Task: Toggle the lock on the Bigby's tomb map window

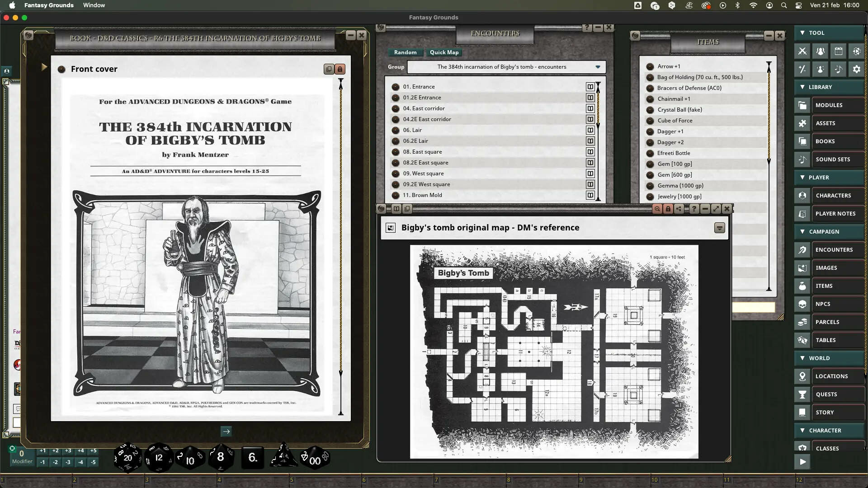Action: (668, 208)
